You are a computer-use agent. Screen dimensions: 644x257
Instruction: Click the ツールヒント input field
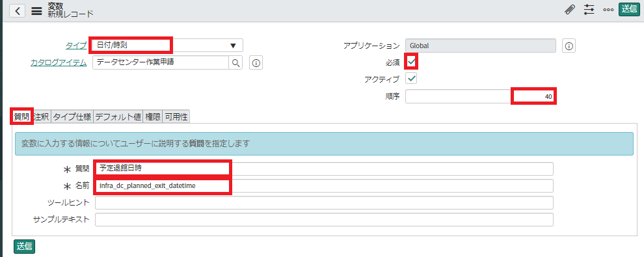point(324,203)
